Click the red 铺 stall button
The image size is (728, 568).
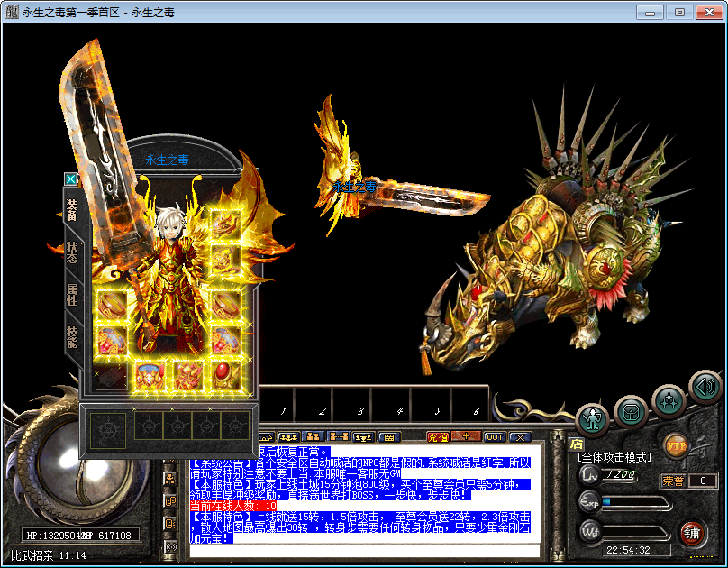click(x=691, y=533)
